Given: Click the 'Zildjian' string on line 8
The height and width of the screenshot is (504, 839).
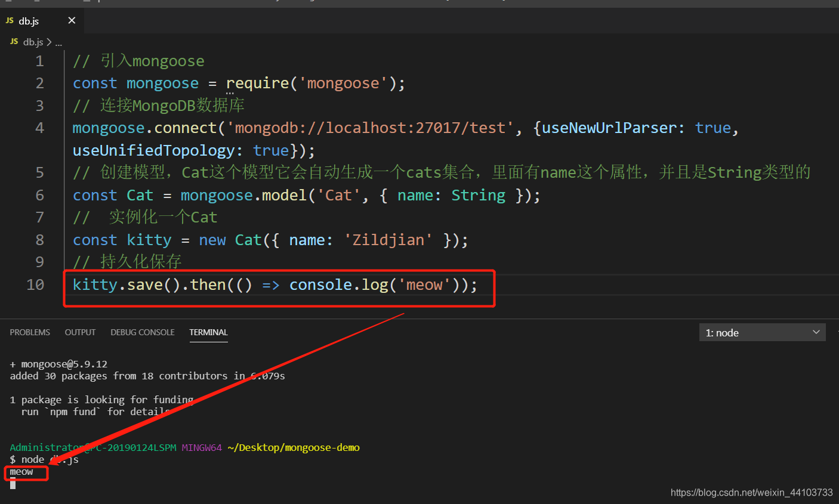Looking at the screenshot, I should pos(388,240).
